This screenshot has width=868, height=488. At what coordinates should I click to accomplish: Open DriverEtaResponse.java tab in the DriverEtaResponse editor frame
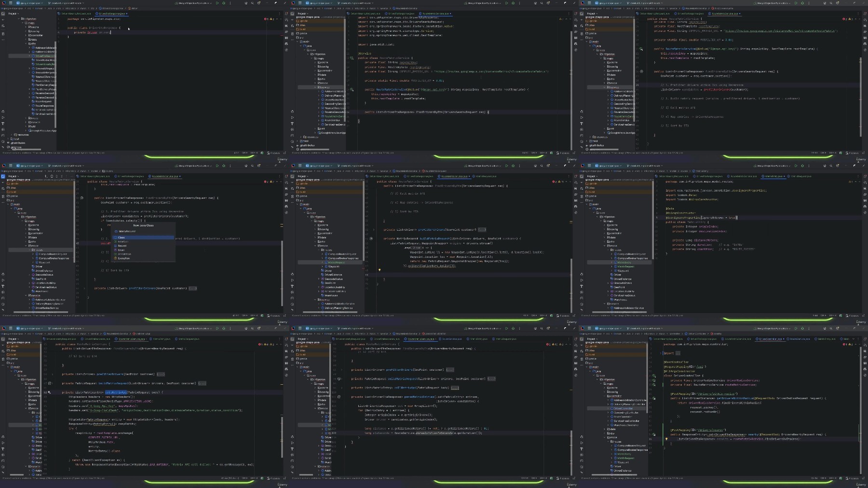[x=111, y=14]
